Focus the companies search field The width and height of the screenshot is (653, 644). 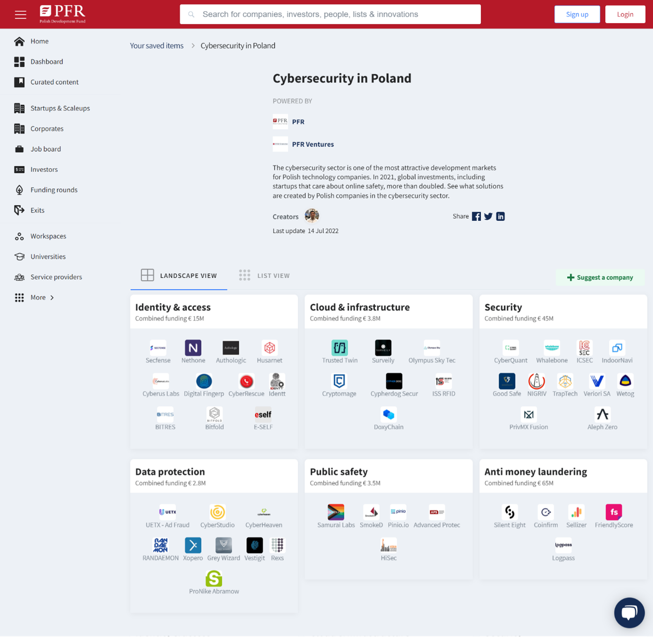(330, 15)
